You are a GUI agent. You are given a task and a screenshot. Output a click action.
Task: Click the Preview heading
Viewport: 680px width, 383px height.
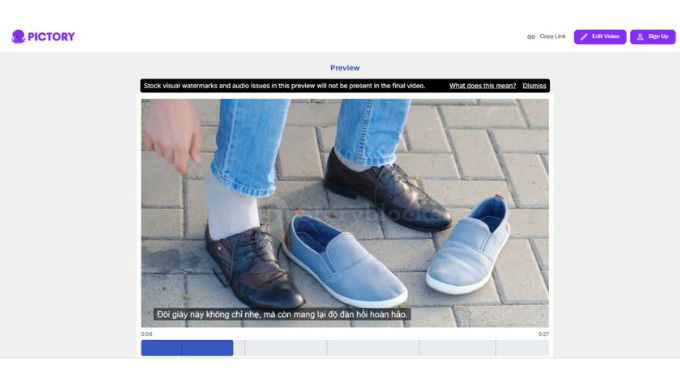click(x=345, y=68)
